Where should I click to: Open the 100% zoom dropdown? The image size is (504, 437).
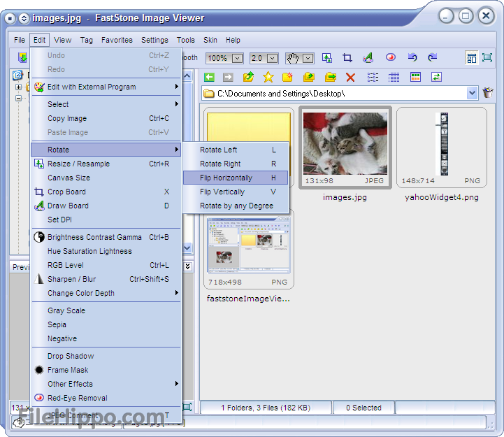point(237,59)
